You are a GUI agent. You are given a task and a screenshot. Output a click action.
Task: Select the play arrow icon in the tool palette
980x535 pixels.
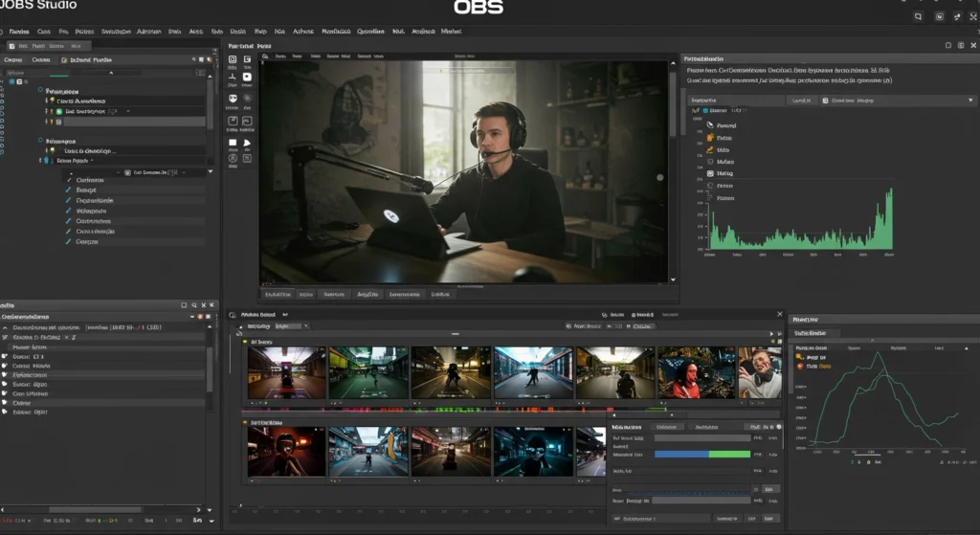click(247, 145)
